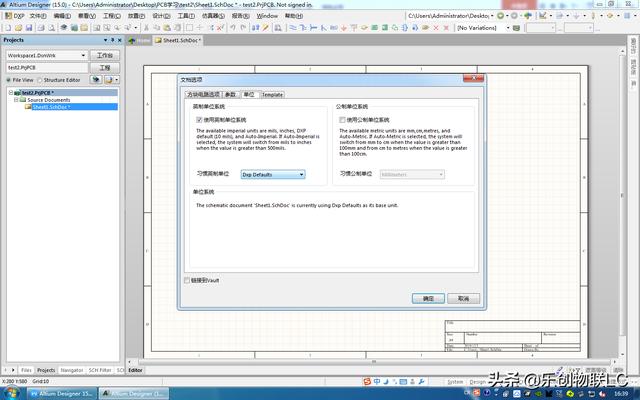
Task: Pin the Projects panel
Action: click(113, 40)
